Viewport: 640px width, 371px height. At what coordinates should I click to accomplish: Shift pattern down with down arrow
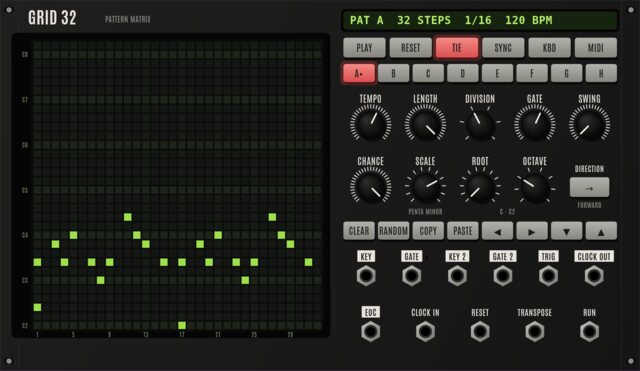pyautogui.click(x=566, y=231)
